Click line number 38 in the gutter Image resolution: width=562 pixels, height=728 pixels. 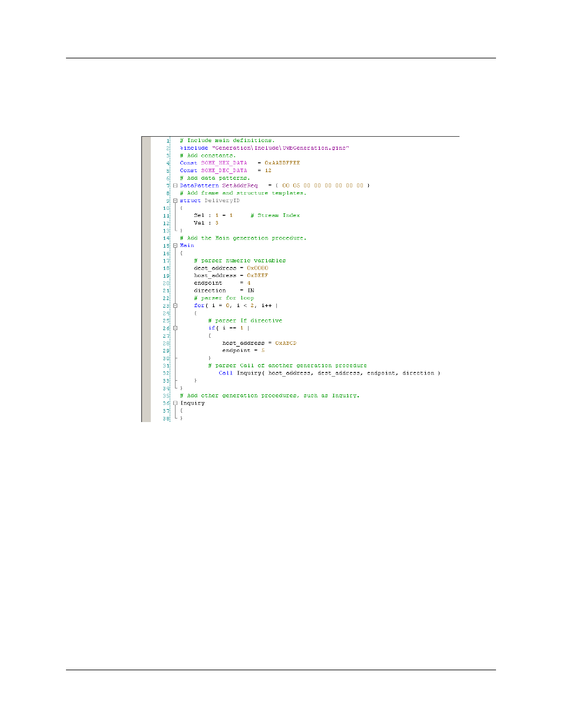coord(166,419)
